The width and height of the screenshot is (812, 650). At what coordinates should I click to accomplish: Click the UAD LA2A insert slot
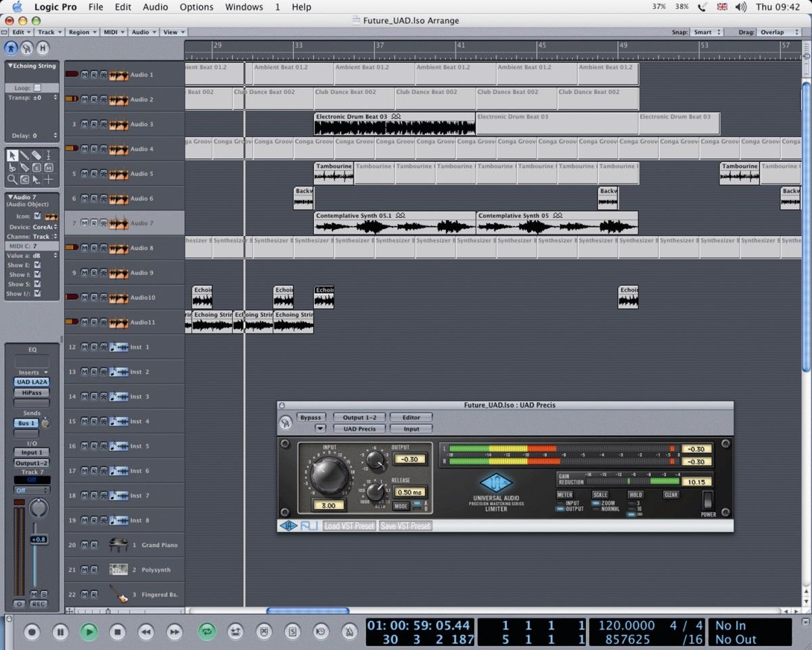tap(31, 382)
